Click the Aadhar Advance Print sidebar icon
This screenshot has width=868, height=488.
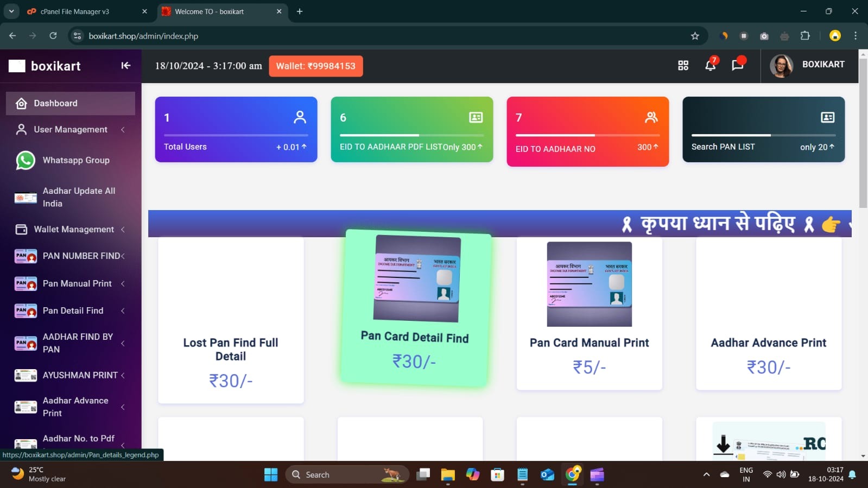(x=26, y=407)
